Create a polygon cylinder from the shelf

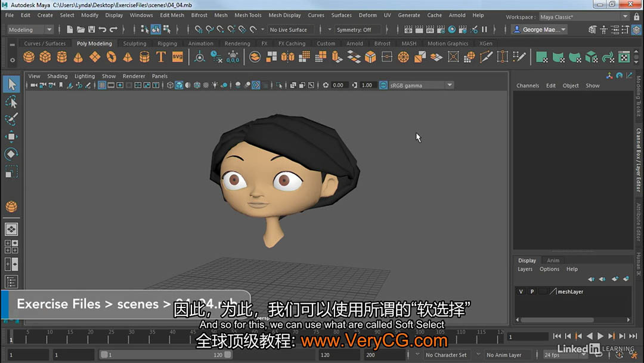(61, 57)
